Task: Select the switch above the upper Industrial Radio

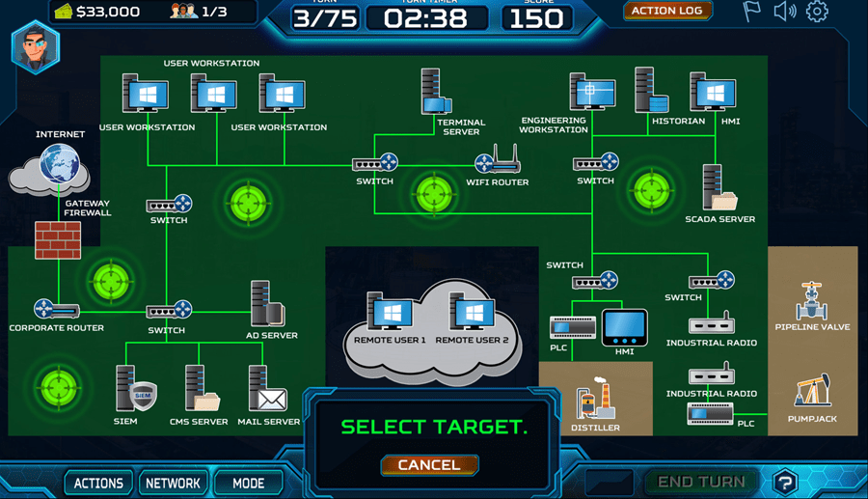Action: (x=712, y=280)
